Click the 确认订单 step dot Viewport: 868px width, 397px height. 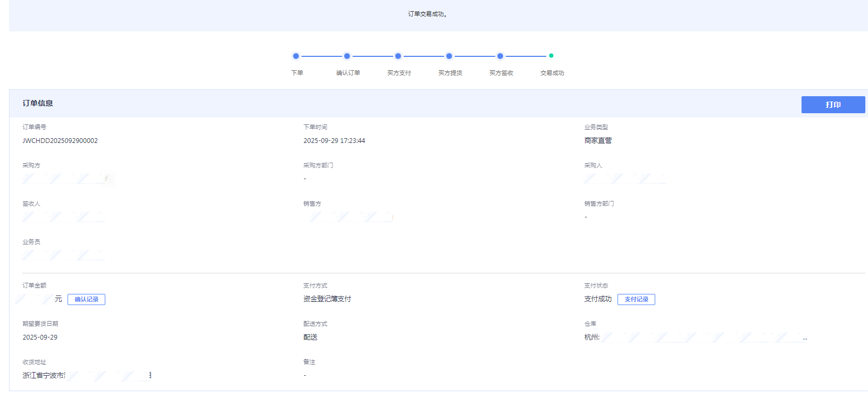(347, 56)
